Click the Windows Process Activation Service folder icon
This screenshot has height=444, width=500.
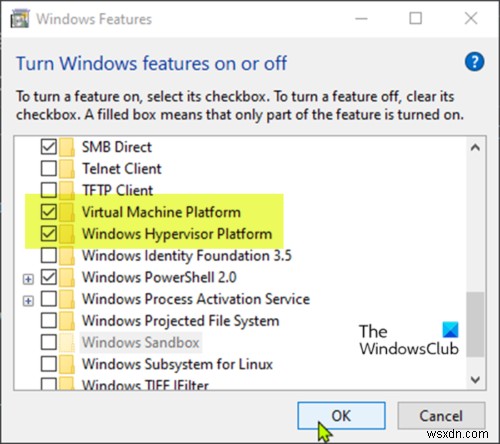pos(67,299)
